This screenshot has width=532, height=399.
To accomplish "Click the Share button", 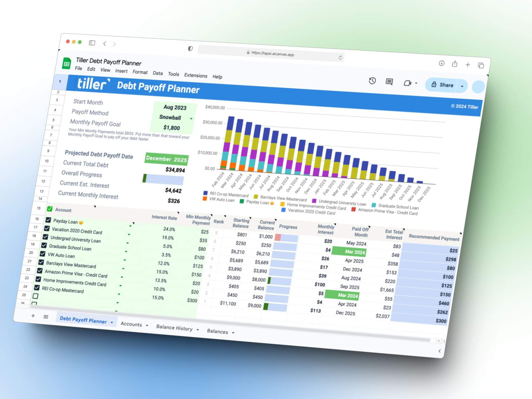I will [x=445, y=85].
